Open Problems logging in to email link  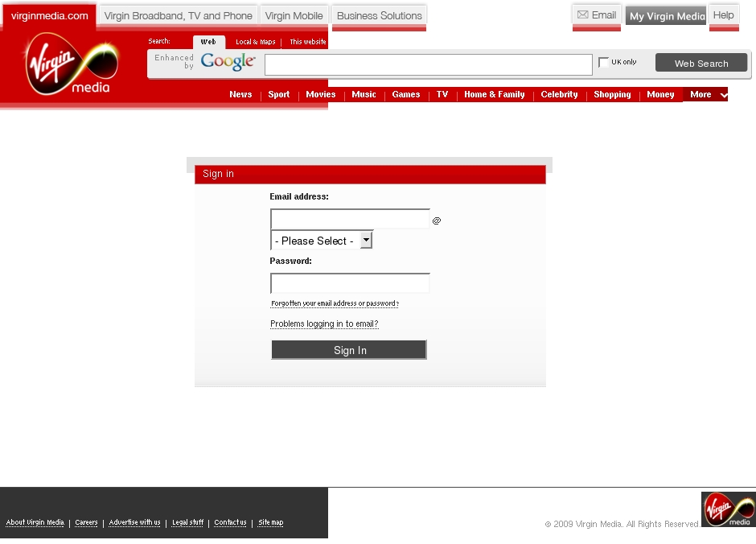click(x=324, y=324)
